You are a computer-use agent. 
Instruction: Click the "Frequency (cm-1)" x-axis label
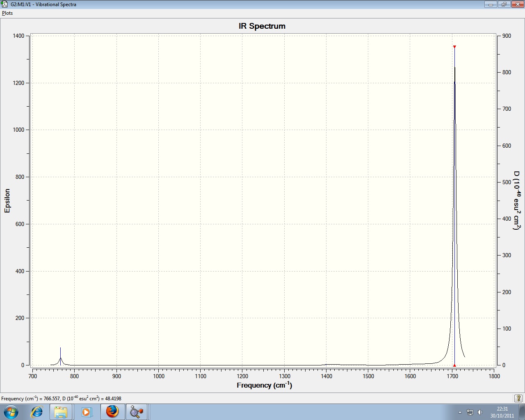point(265,385)
